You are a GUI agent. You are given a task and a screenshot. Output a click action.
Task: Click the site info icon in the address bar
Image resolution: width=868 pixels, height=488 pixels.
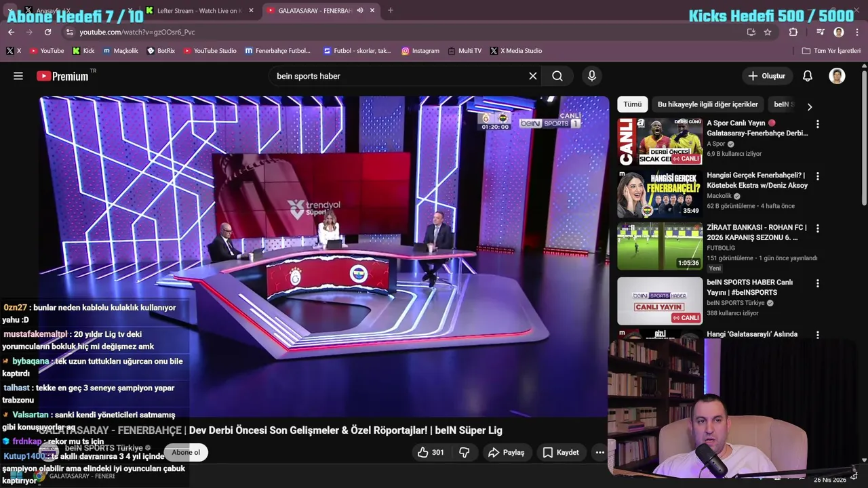click(x=69, y=32)
